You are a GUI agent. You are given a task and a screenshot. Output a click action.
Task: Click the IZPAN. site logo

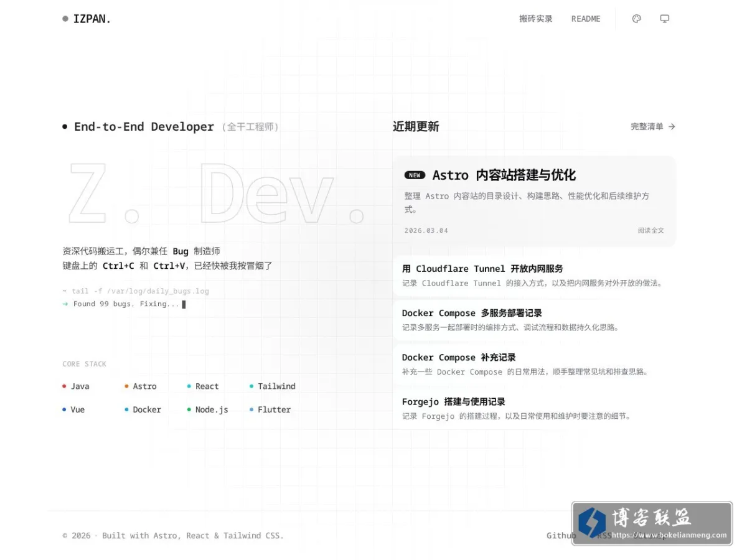tap(87, 19)
